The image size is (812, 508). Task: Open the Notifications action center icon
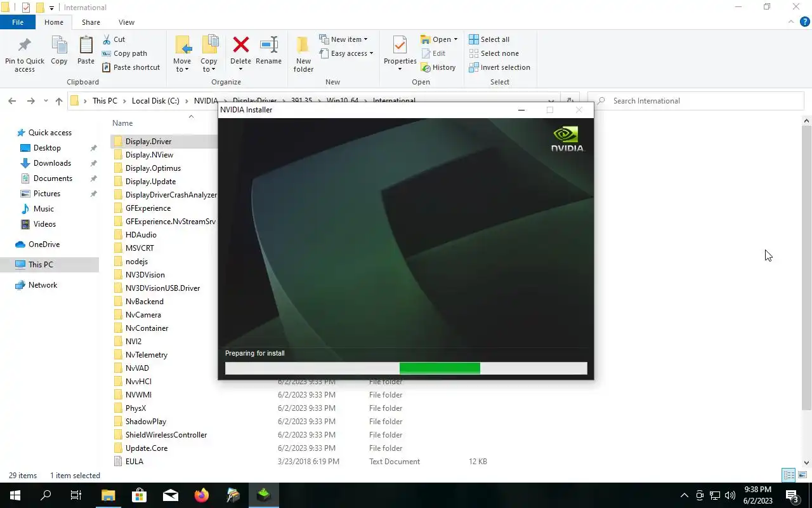pos(792,495)
